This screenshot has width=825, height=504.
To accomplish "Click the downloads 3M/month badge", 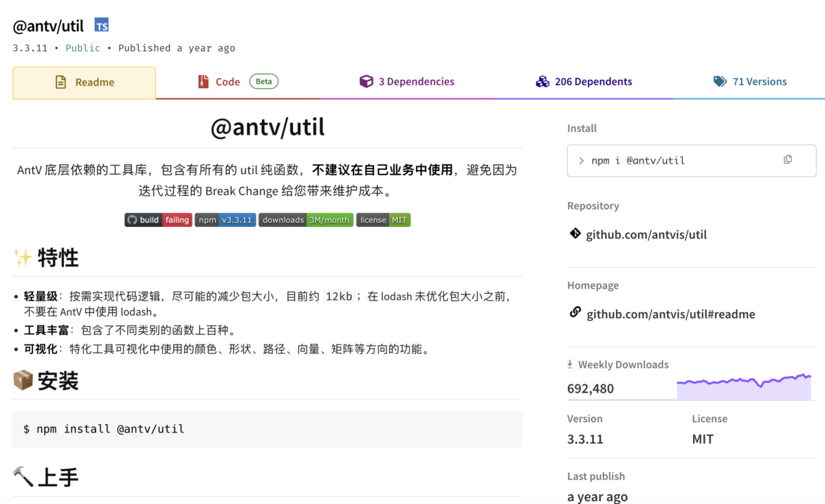I will coord(306,220).
